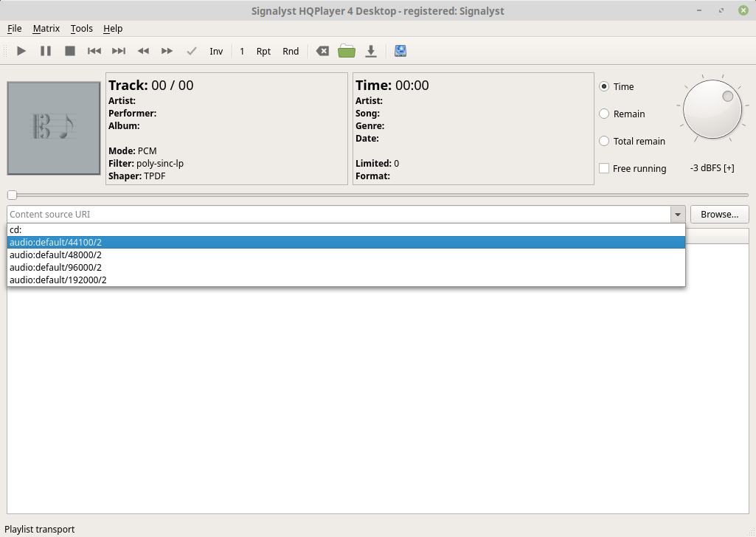Image resolution: width=756 pixels, height=537 pixels.
Task: Click the Pause playback icon
Action: click(x=46, y=51)
